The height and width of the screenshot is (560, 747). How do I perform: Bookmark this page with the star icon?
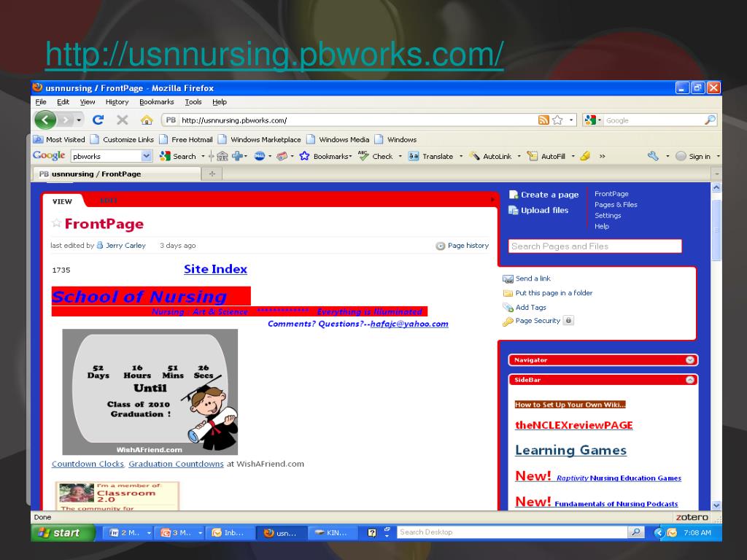(x=557, y=120)
